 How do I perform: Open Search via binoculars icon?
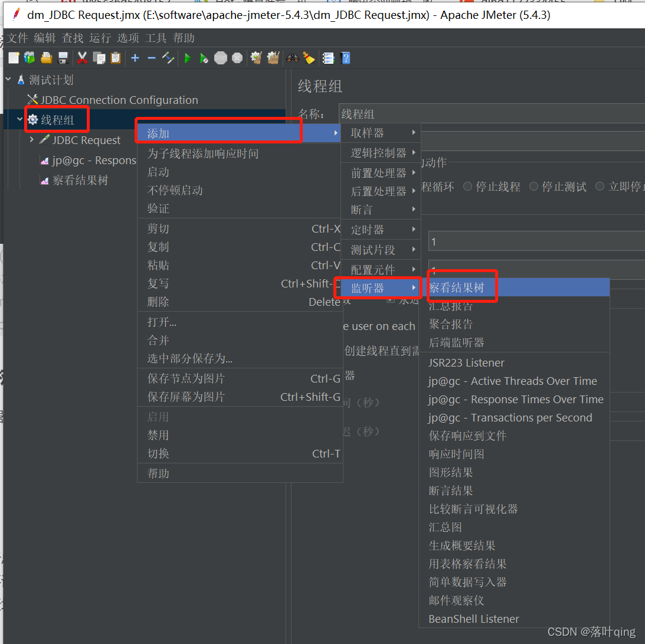(x=293, y=58)
